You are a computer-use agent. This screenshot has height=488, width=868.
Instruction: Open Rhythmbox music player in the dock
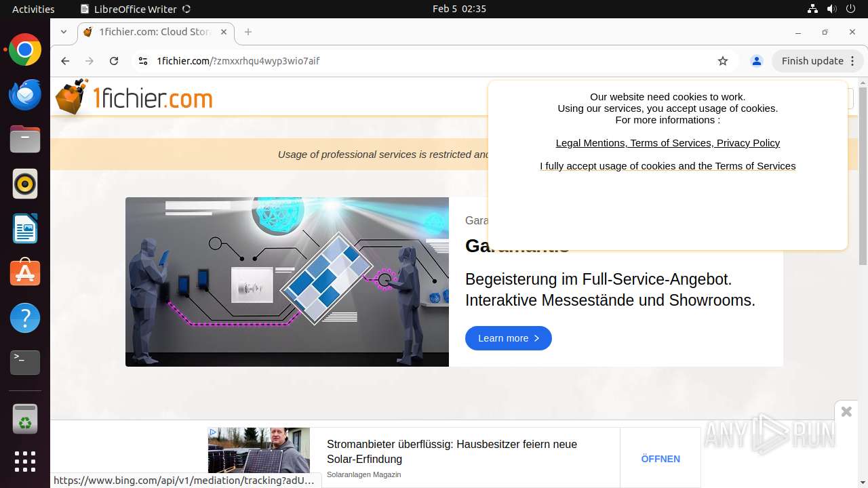(x=25, y=184)
